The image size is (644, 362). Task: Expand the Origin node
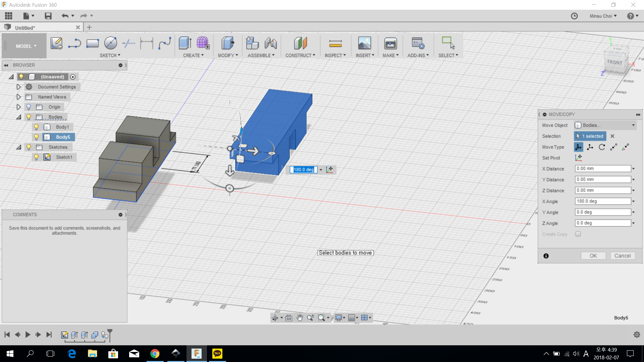click(x=18, y=107)
